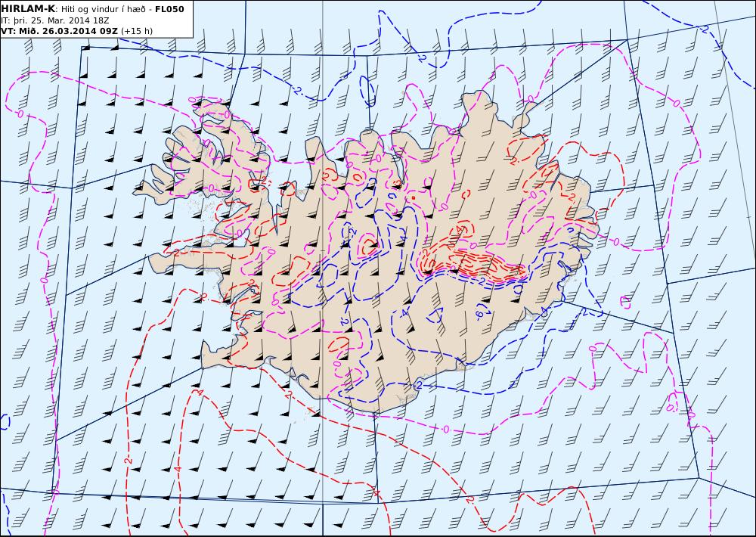This screenshot has width=756, height=537.
Task: Click the '(+15 h)' forecast offset text
Action: (136, 31)
